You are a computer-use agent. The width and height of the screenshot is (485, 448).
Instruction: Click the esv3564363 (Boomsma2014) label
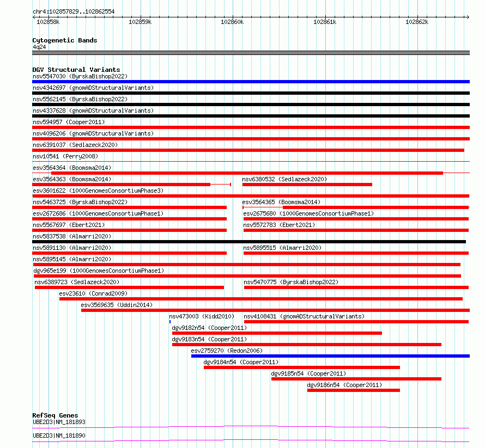click(72, 179)
